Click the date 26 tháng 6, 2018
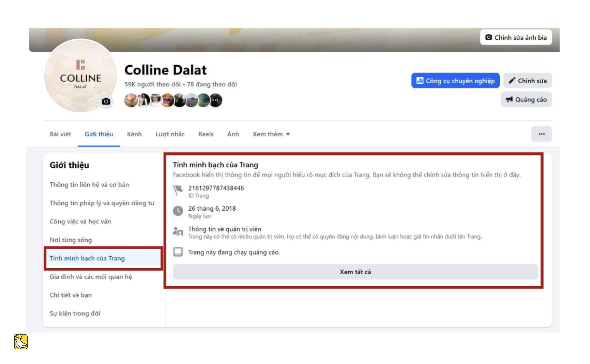Viewport: 590px width, 364px height. pyautogui.click(x=212, y=208)
